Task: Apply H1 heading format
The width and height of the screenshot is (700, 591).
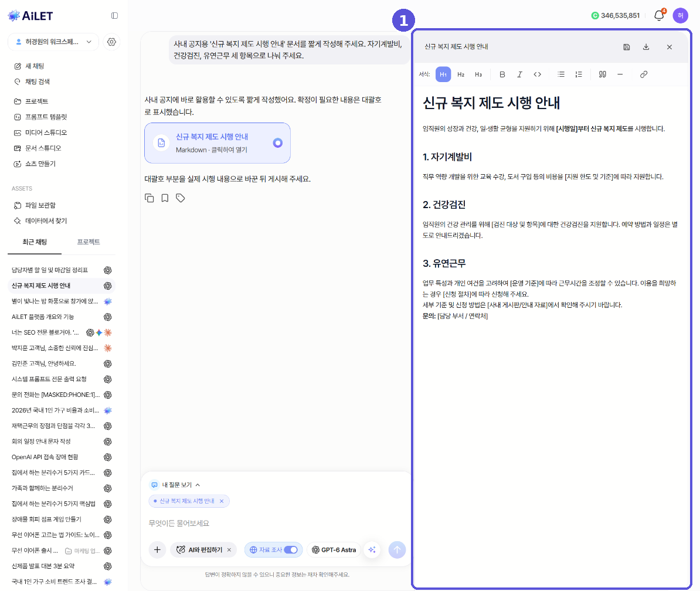Action: coord(443,74)
